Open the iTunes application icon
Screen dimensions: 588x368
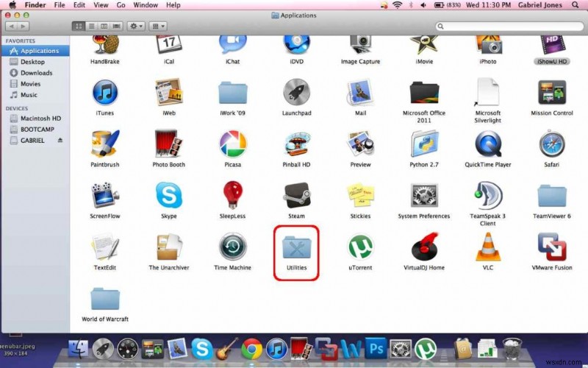105,93
